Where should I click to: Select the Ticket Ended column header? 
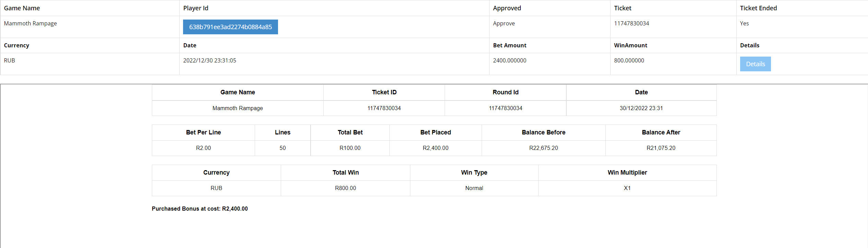coord(758,8)
